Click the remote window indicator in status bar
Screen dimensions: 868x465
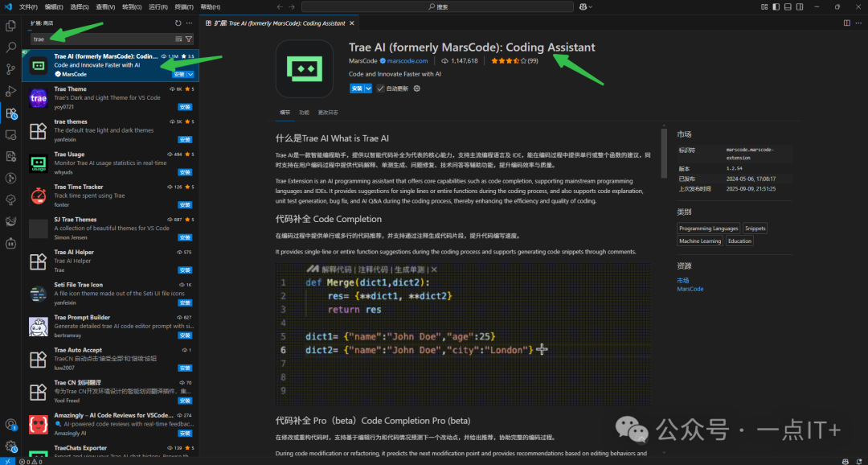[x=6, y=461]
